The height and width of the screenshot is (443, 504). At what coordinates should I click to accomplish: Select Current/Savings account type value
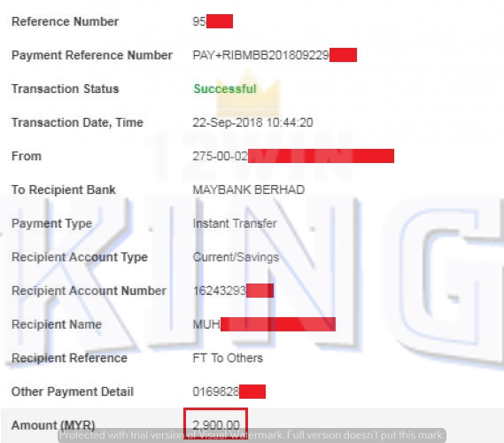[236, 257]
